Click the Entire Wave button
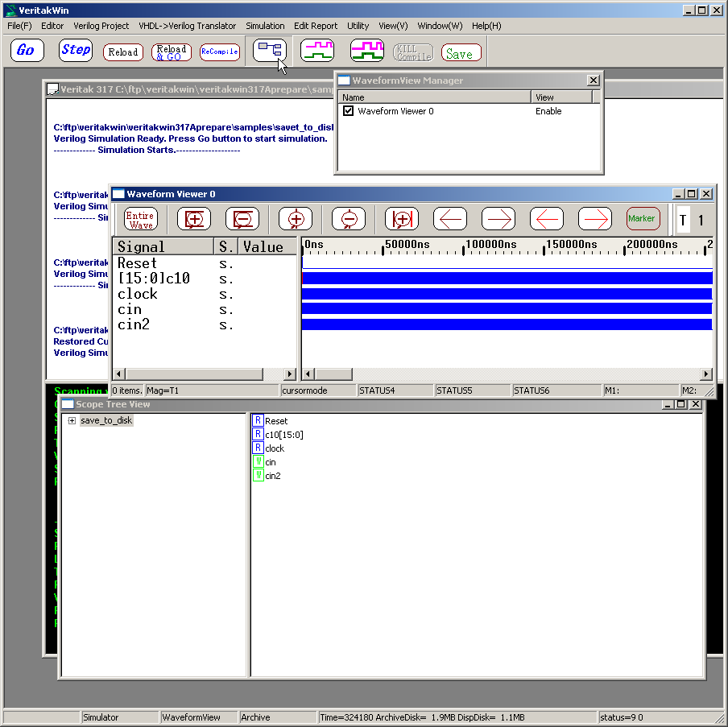 141,219
